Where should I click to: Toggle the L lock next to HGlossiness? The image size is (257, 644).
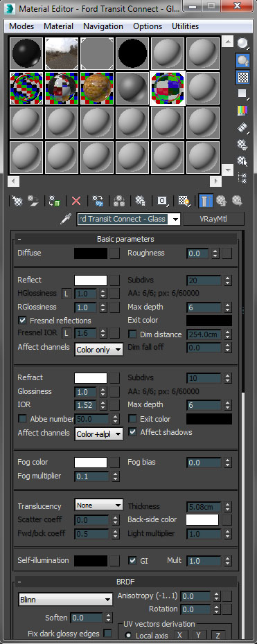click(66, 294)
